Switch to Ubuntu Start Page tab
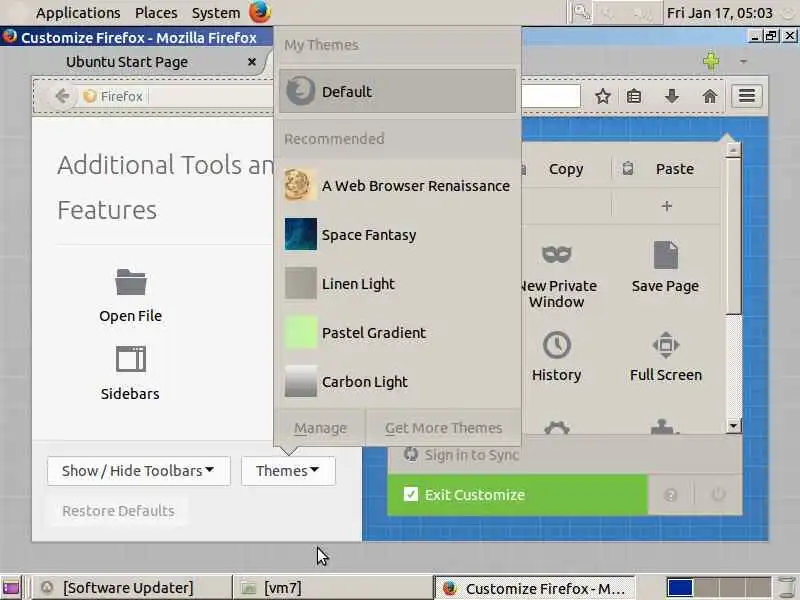The width and height of the screenshot is (800, 600). (127, 62)
